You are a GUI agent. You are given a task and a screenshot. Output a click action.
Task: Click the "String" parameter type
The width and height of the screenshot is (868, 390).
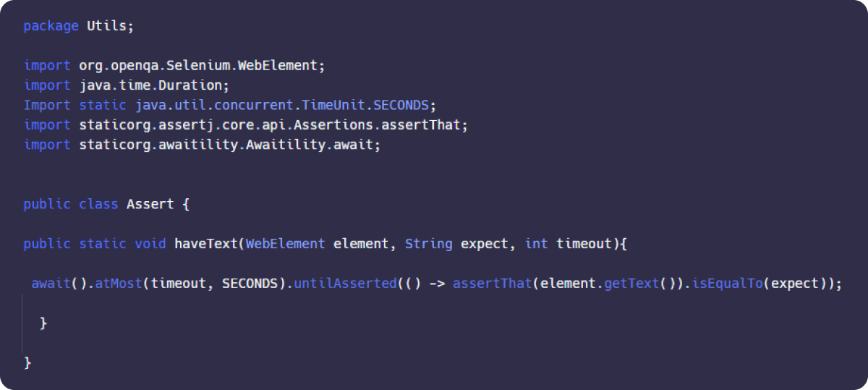tap(429, 244)
